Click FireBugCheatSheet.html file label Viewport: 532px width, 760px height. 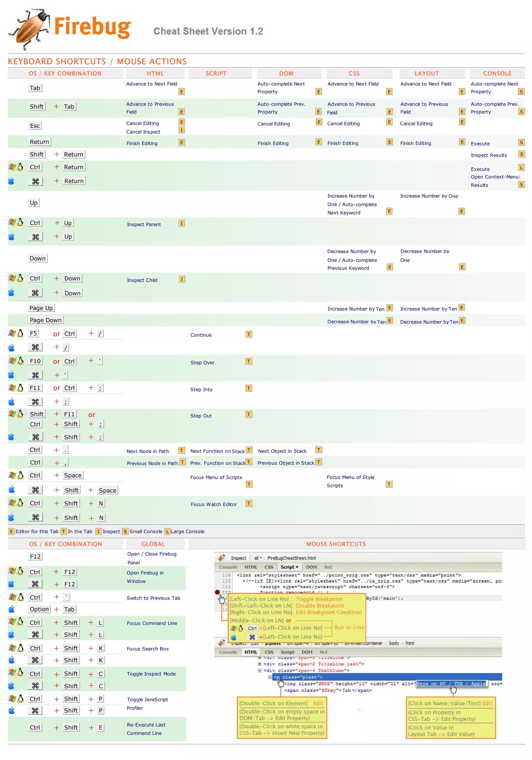(291, 558)
